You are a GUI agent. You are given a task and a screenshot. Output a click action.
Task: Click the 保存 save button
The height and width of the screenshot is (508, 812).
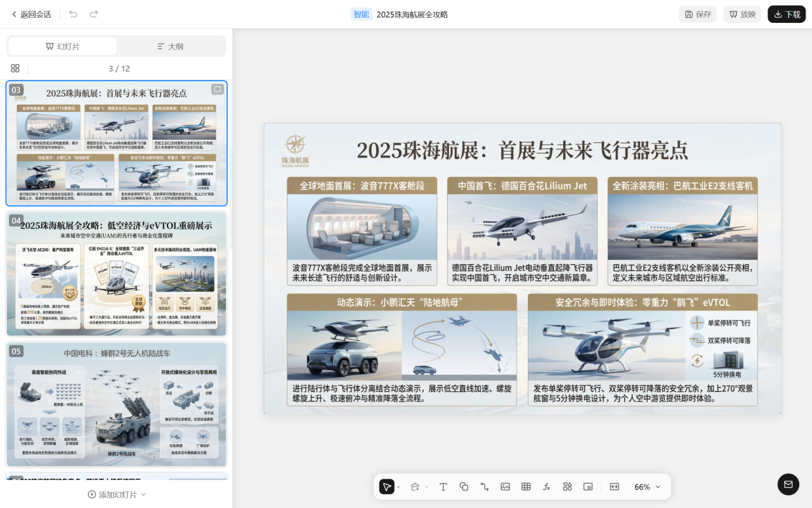click(x=697, y=13)
